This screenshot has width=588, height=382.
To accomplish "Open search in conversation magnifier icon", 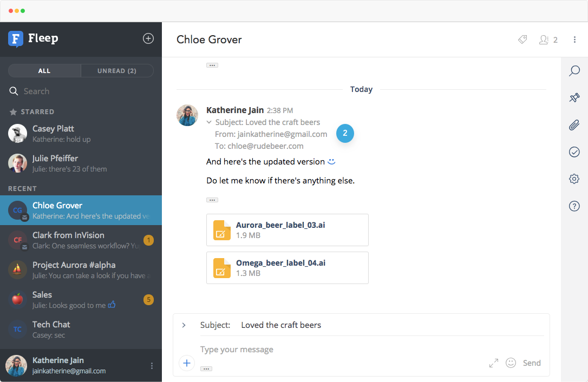I will click(574, 71).
